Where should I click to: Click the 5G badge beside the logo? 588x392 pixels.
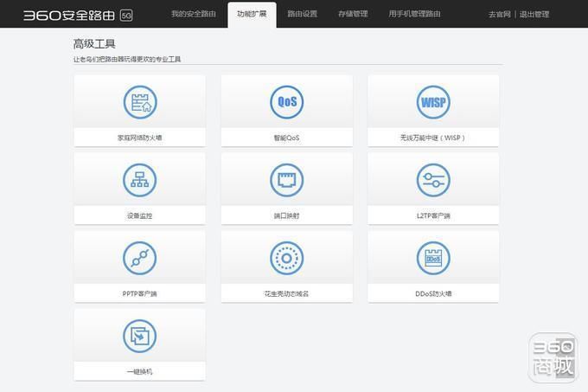point(126,16)
